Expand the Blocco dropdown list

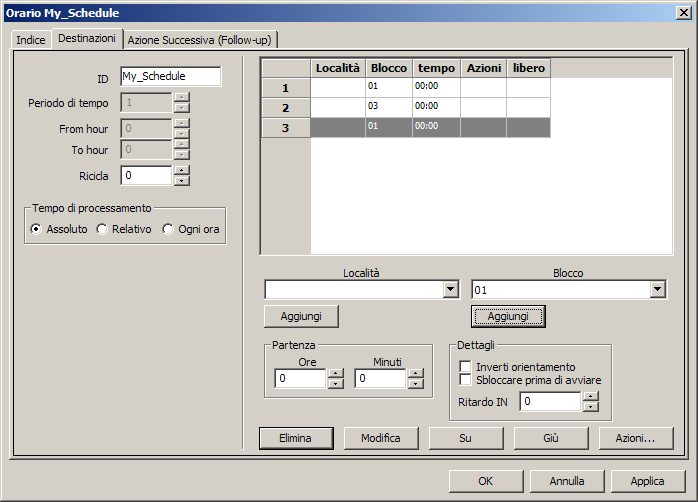click(x=657, y=290)
